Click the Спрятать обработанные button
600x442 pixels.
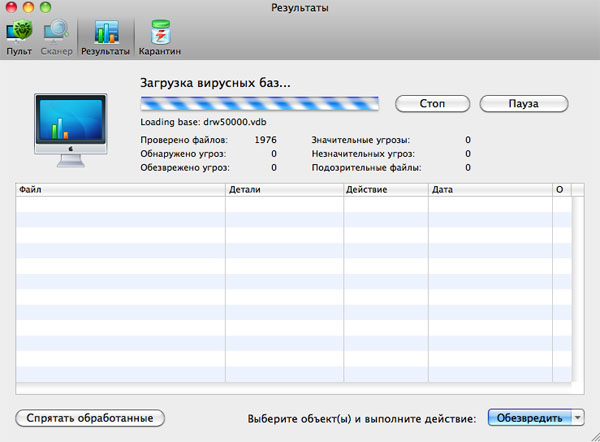(90, 418)
